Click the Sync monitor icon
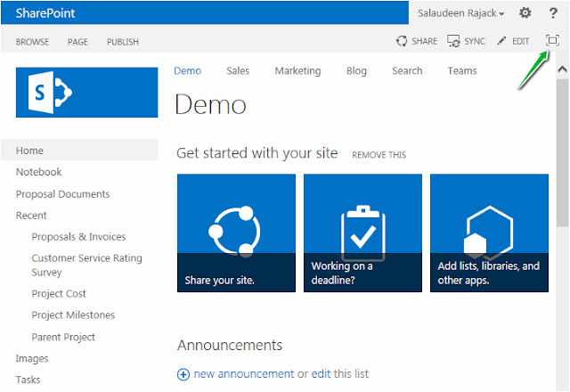The width and height of the screenshot is (570, 392). coord(453,41)
